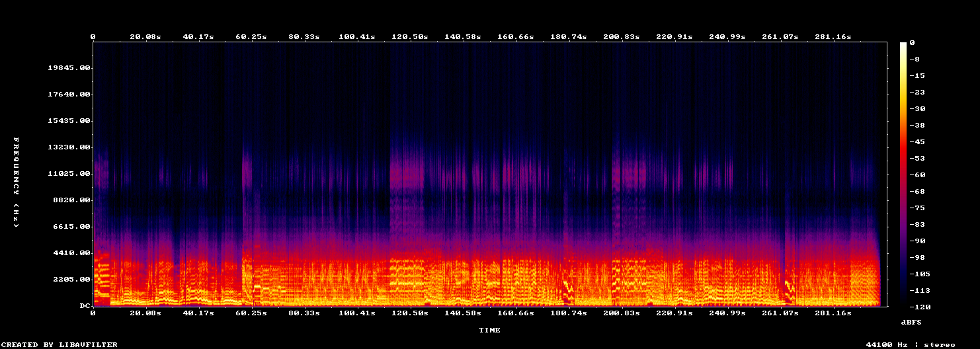The image size is (980, 349).
Task: Click the -30 value on dBFS scale
Action: (917, 109)
